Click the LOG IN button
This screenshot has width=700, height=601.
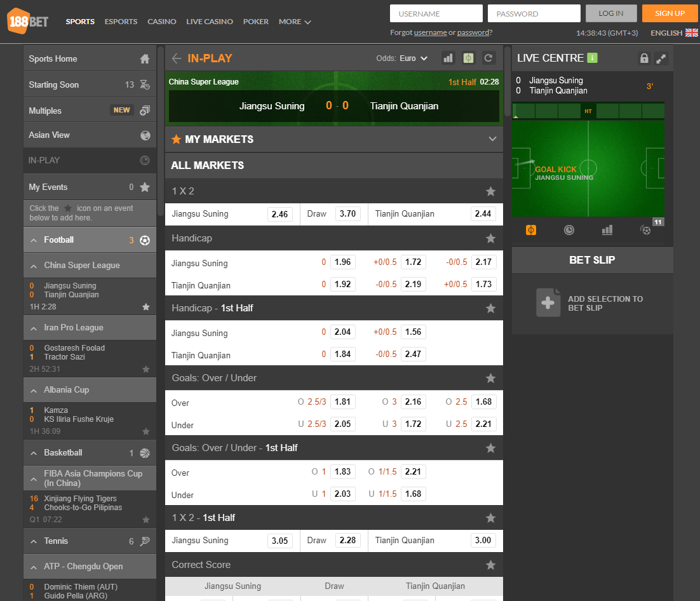tap(610, 13)
